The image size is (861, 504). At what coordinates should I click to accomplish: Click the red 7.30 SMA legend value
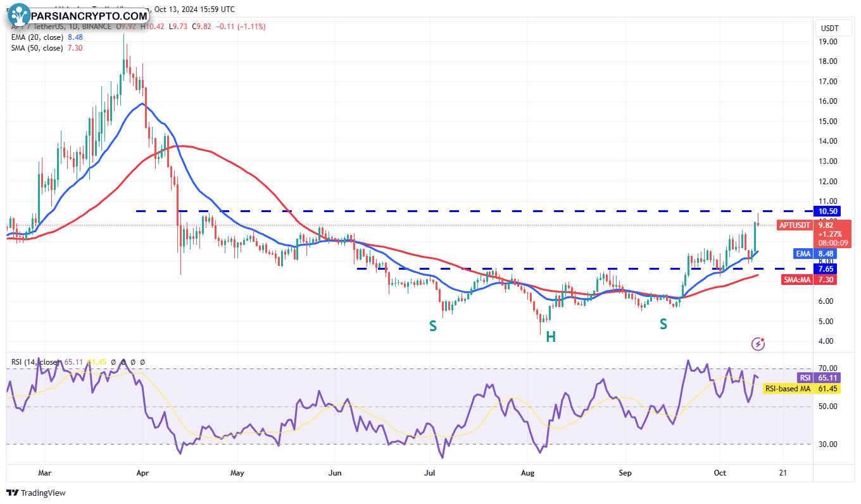click(x=75, y=48)
